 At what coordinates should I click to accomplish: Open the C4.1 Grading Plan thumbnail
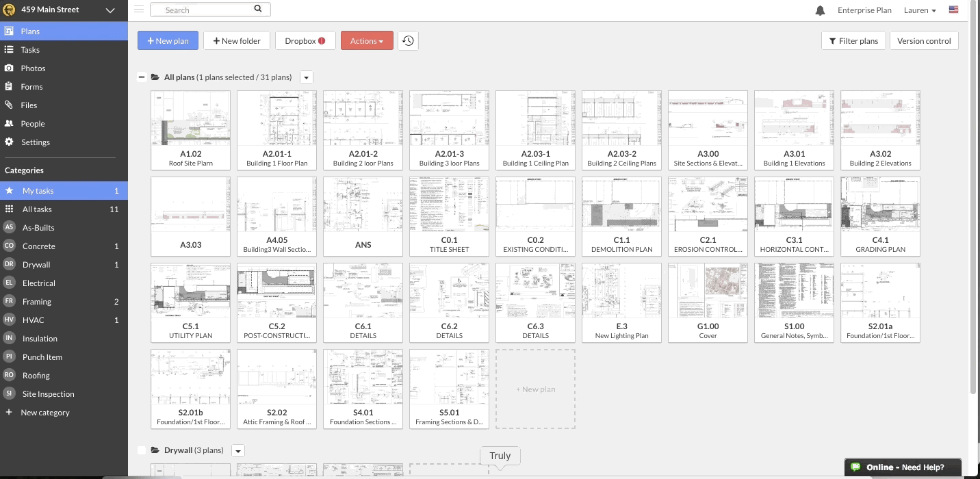tap(881, 216)
